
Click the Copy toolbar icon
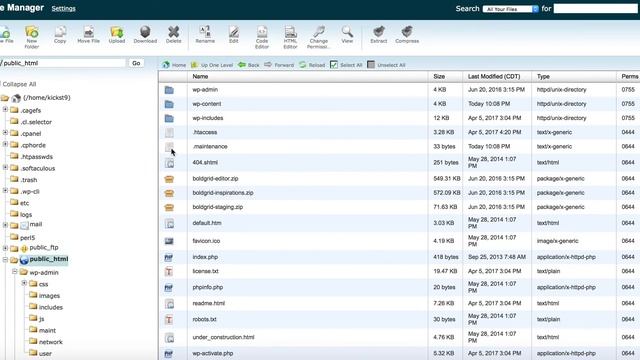pos(60,31)
